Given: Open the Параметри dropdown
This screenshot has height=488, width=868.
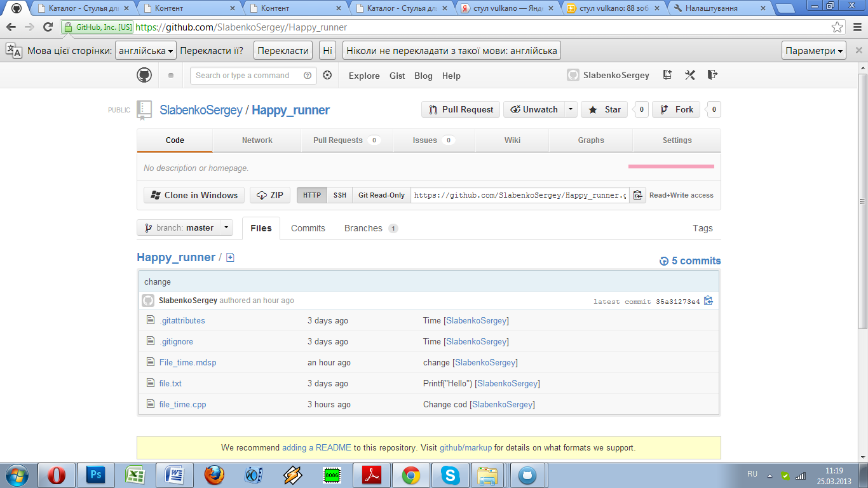Looking at the screenshot, I should (814, 51).
